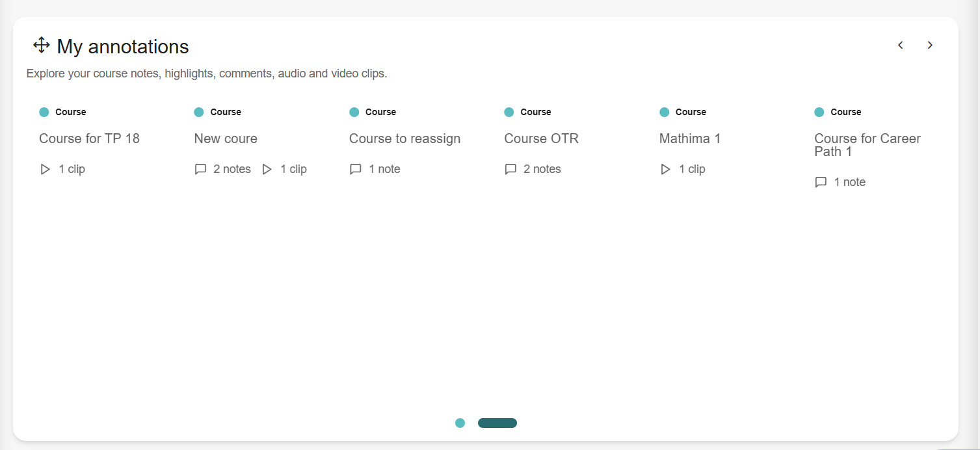Open the New coure course title
980x450 pixels.
226,139
